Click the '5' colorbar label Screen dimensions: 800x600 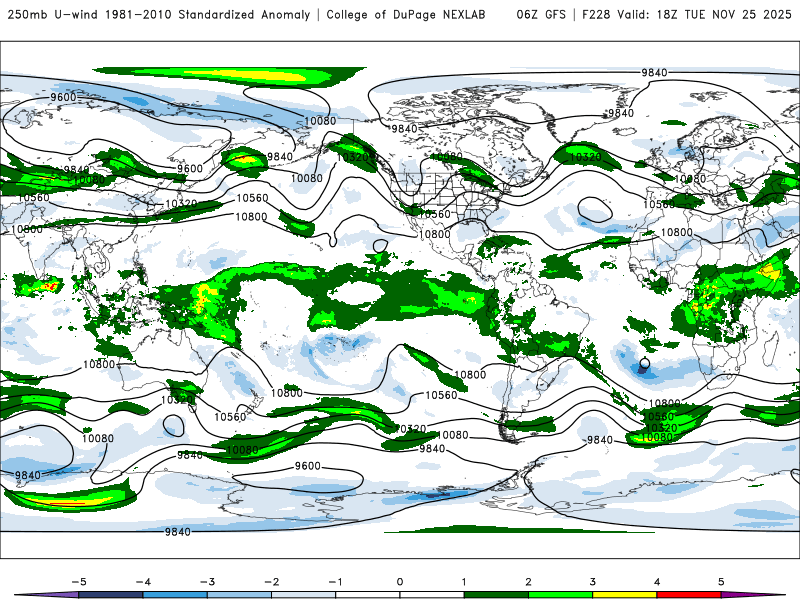coord(721,582)
